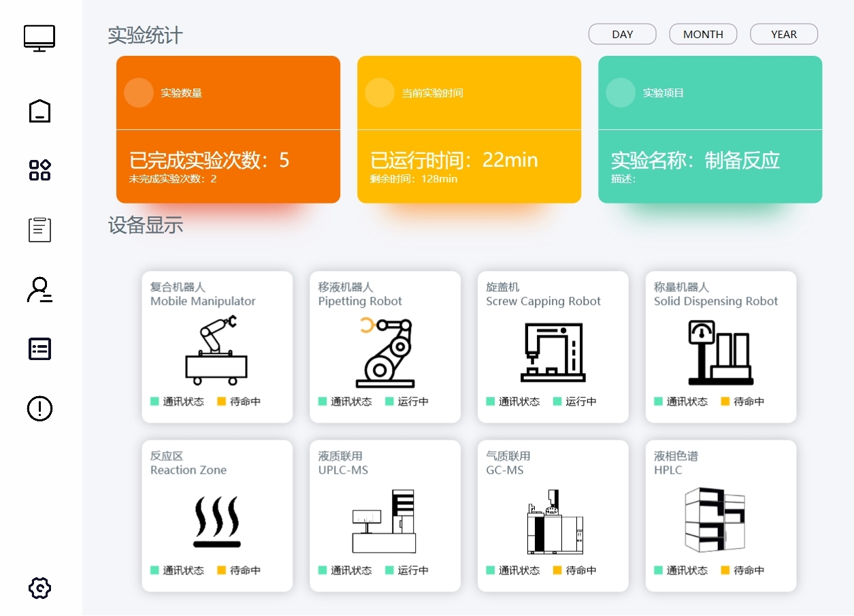Select the DAY statistics filter

(x=622, y=34)
